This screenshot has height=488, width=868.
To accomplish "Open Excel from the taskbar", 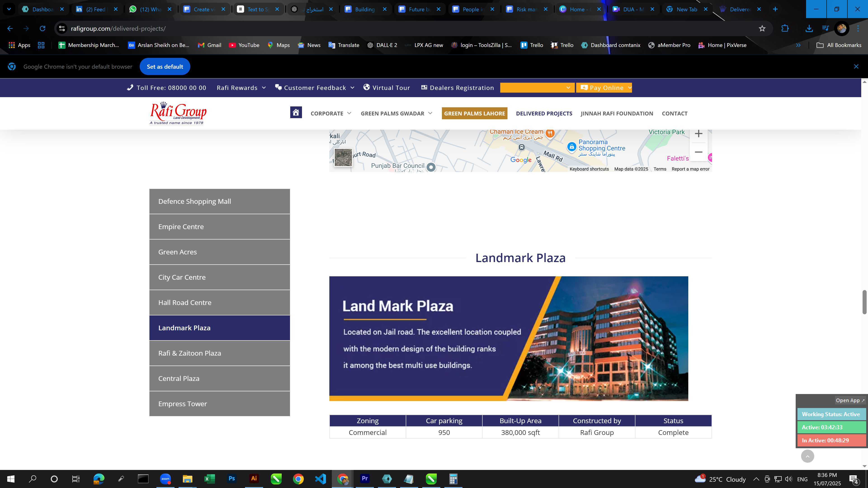I will coord(210,479).
